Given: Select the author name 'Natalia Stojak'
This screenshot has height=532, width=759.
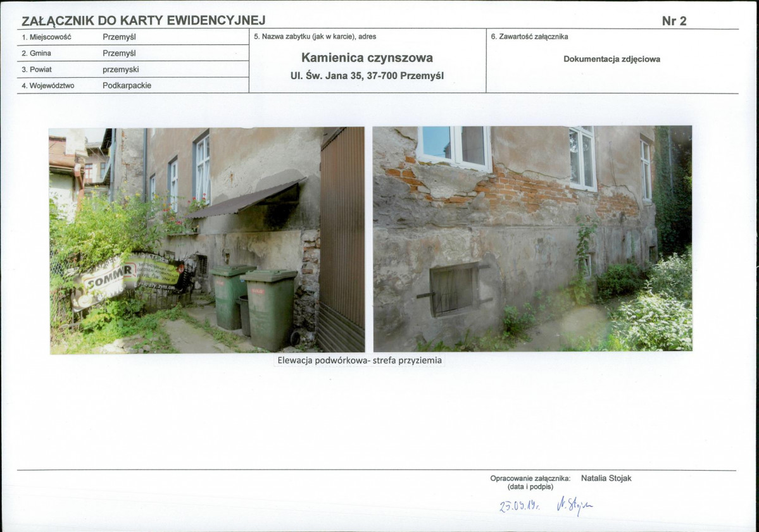Looking at the screenshot, I should [x=606, y=478].
